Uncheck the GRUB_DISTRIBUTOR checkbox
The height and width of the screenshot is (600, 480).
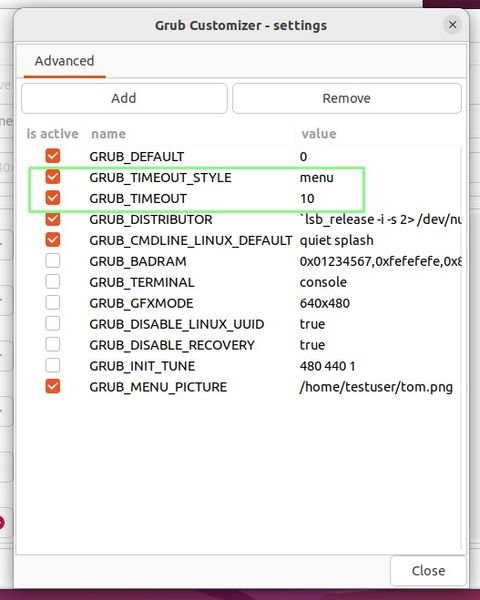tap(53, 219)
